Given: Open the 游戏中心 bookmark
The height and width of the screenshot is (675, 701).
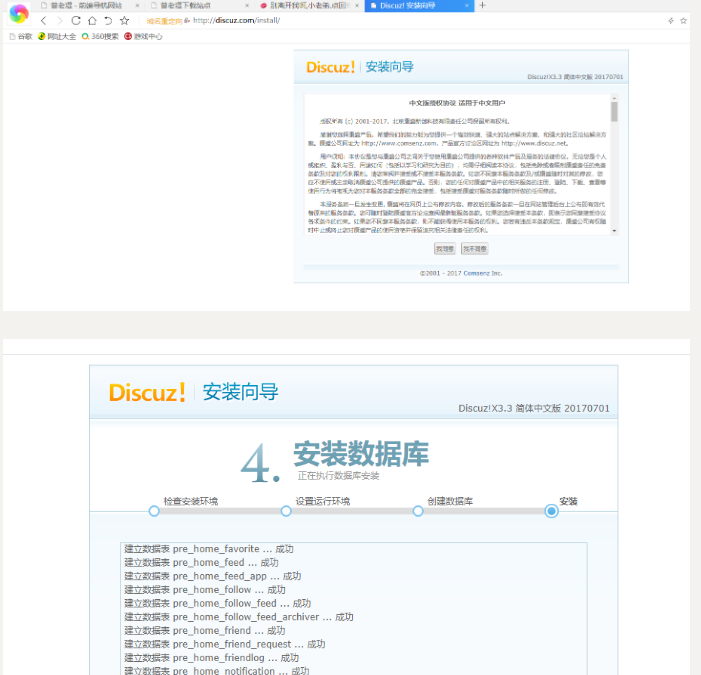Looking at the screenshot, I should click(x=143, y=37).
